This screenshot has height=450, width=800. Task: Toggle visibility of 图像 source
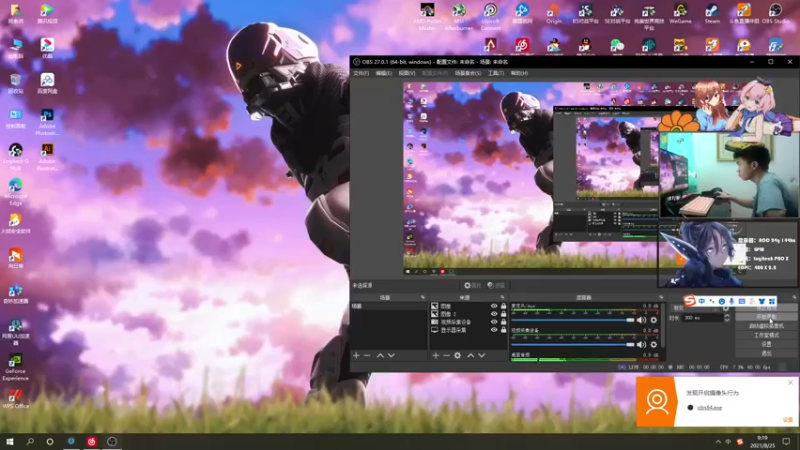pos(493,306)
